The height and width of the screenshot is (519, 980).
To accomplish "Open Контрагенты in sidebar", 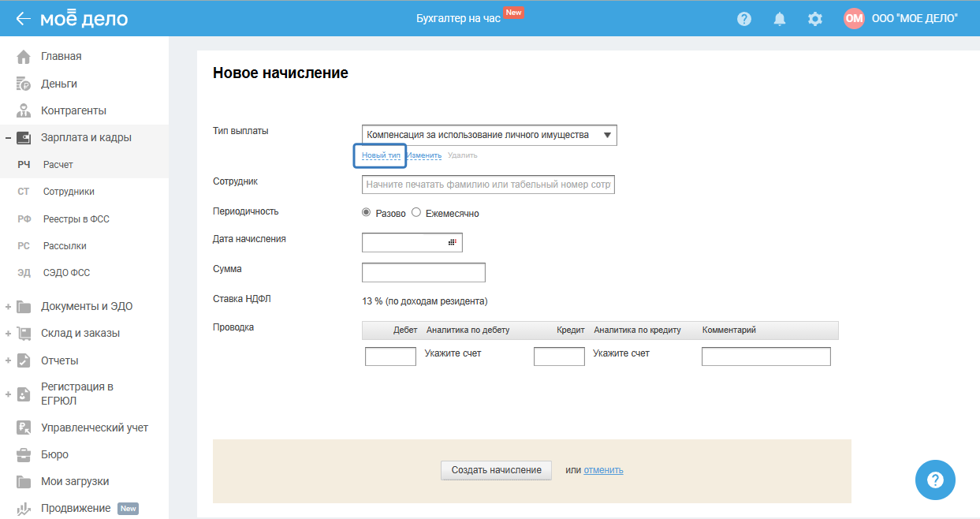I will point(73,110).
